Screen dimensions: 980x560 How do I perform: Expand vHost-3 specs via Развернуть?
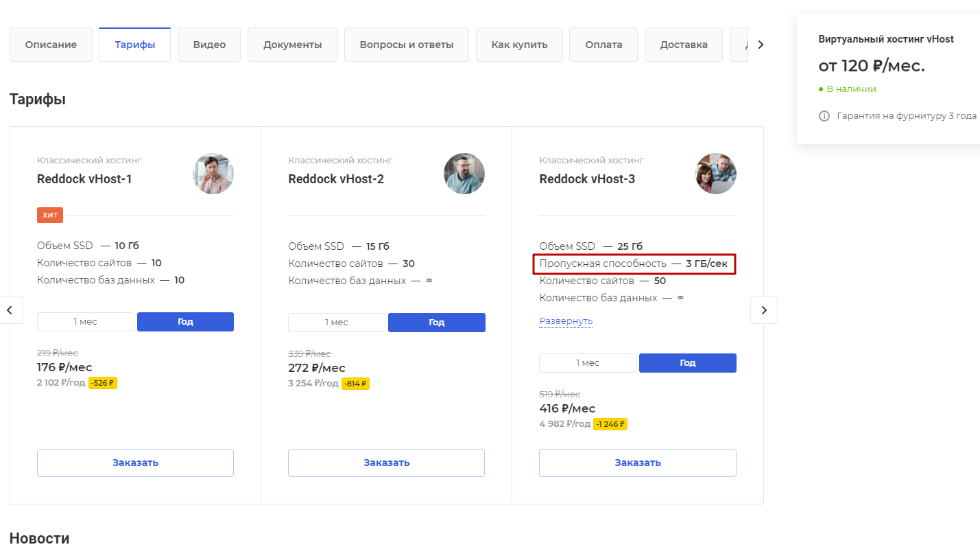coord(566,321)
